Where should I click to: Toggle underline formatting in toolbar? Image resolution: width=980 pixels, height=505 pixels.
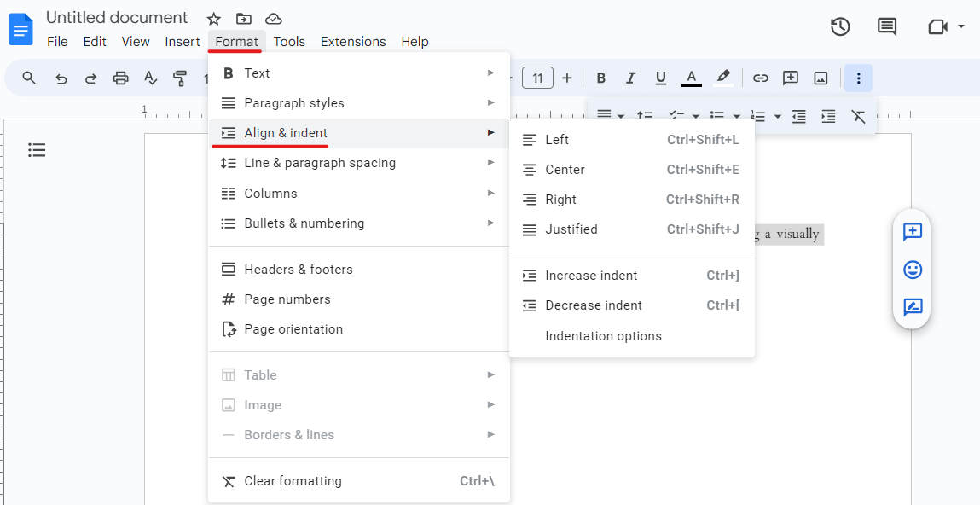[660, 78]
